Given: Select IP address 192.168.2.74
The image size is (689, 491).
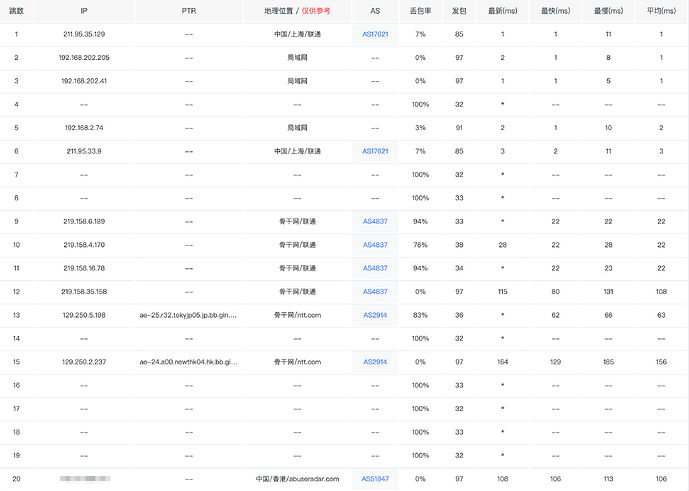Looking at the screenshot, I should point(84,128).
